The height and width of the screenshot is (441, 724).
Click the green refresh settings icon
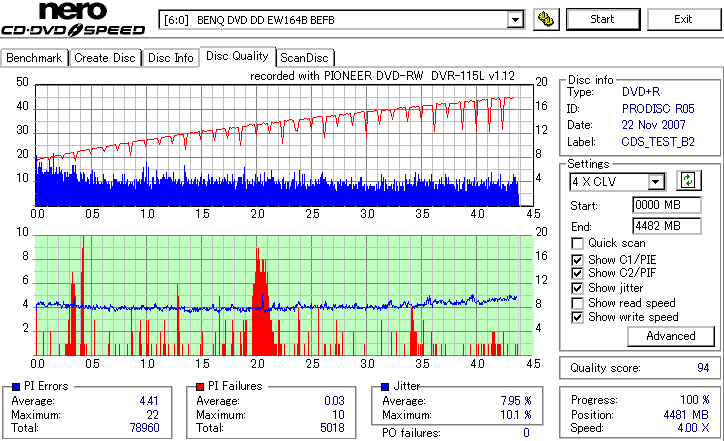688,180
